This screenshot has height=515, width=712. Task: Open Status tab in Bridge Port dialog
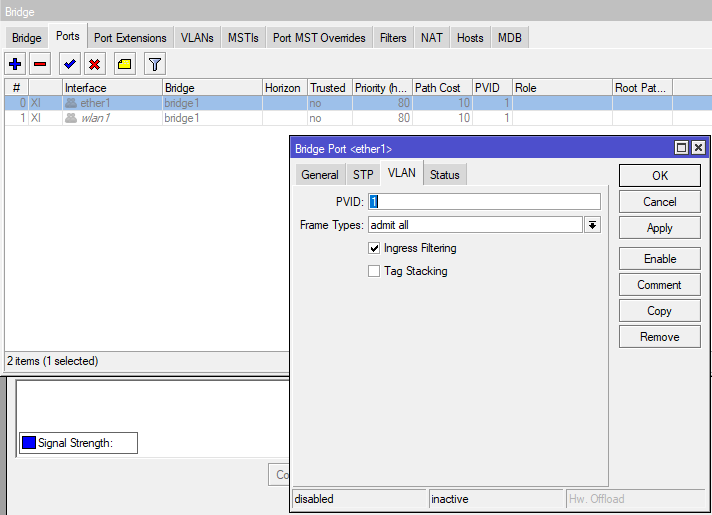(x=445, y=175)
